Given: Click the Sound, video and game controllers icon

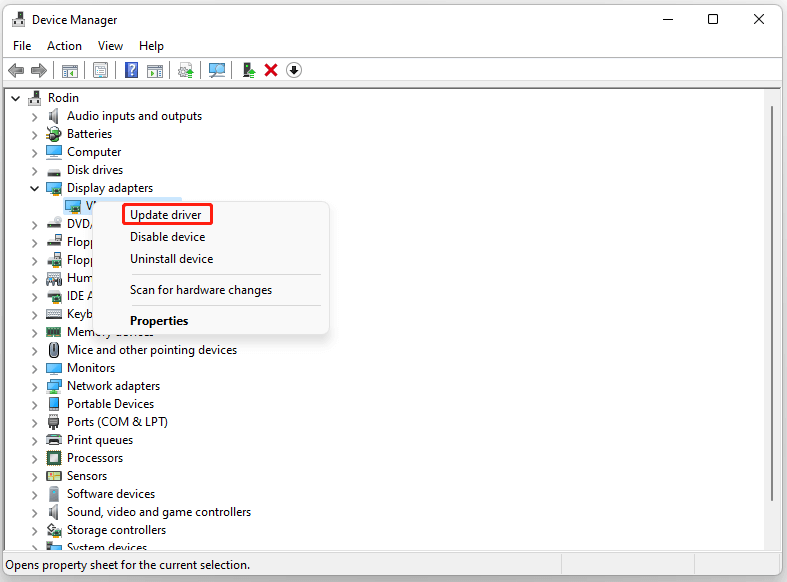Looking at the screenshot, I should pos(54,512).
